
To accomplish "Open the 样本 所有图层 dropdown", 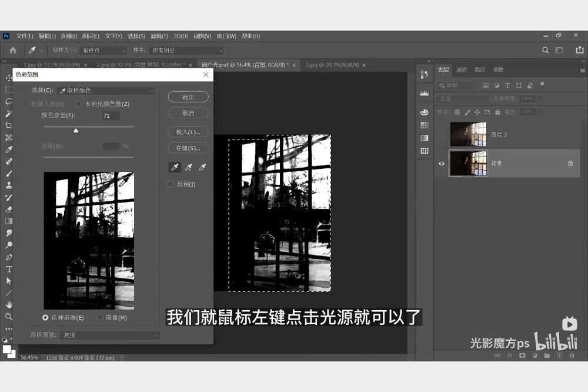I will 187,50.
